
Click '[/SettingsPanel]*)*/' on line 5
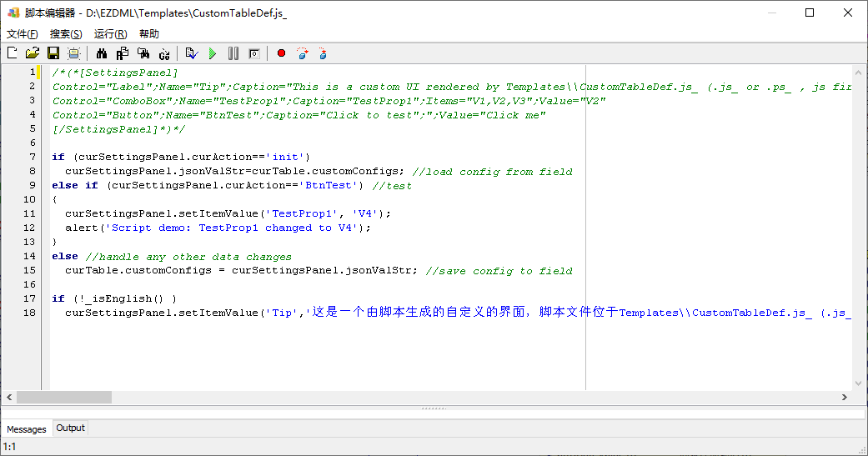(x=119, y=129)
